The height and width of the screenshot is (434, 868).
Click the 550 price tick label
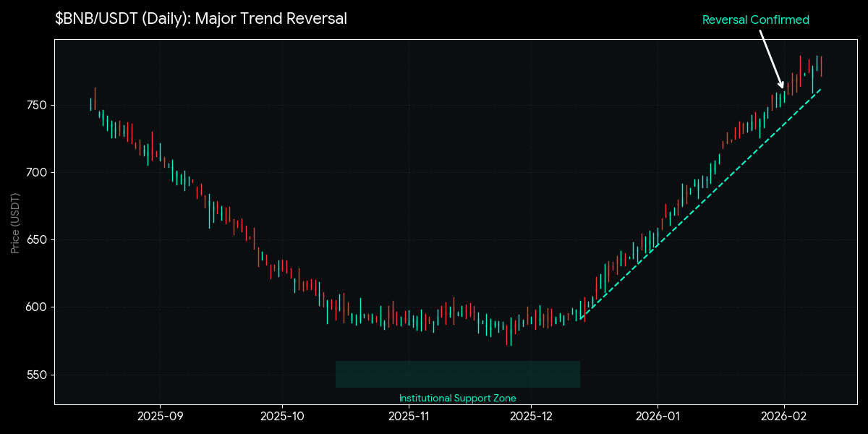pyautogui.click(x=37, y=375)
